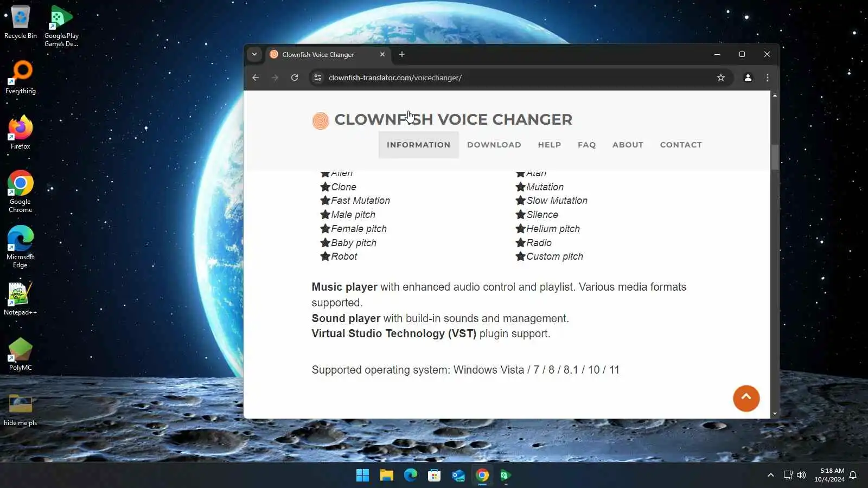Click the 'Music player' bold text
This screenshot has width=868, height=488.
coord(344,287)
